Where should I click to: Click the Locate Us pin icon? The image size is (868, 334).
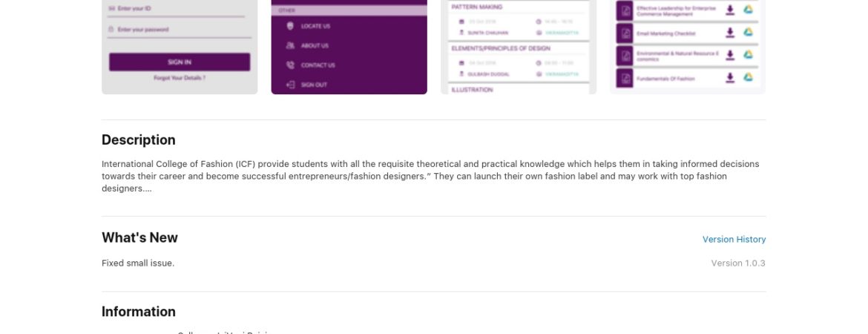(x=290, y=26)
